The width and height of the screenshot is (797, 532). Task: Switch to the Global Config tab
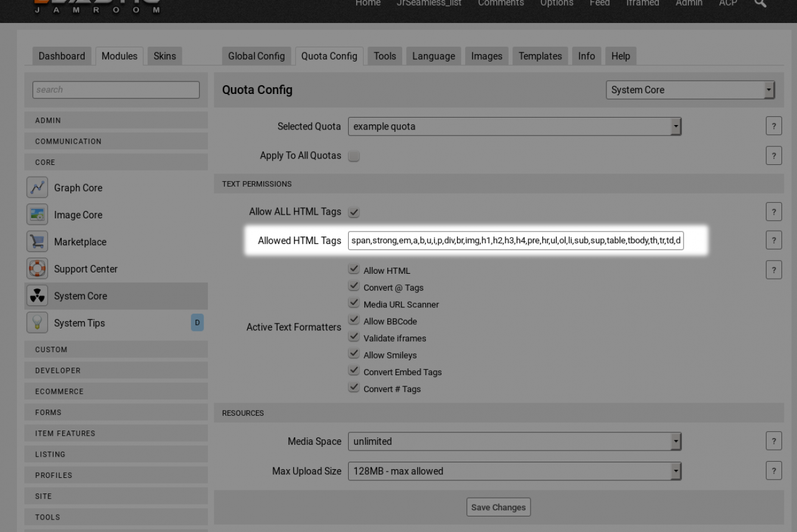click(256, 56)
